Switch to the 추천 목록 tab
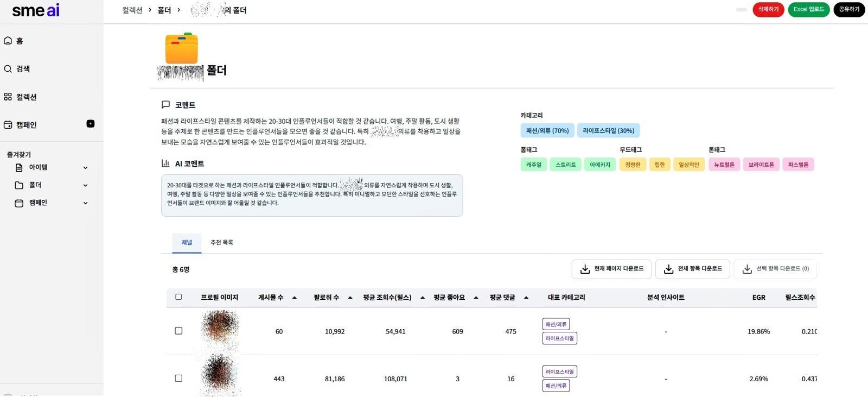The height and width of the screenshot is (397, 868). pyautogui.click(x=222, y=243)
